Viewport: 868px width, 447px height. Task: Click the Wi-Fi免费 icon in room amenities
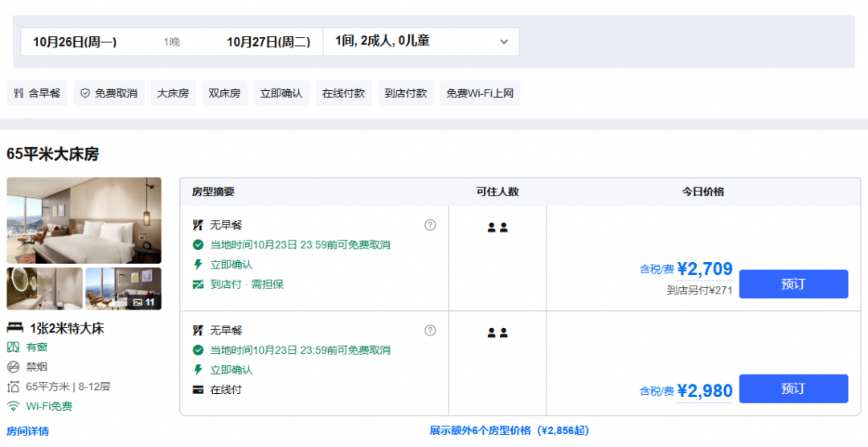[x=14, y=406]
